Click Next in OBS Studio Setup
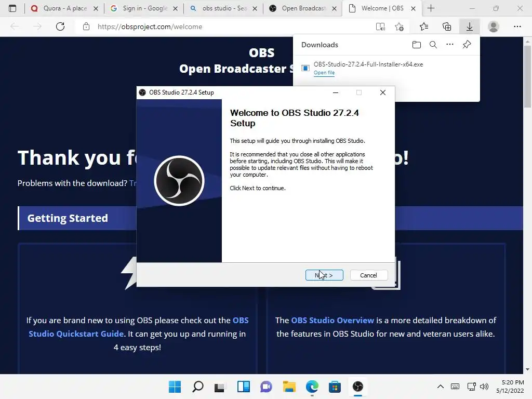Screen dimensions: 532x399 (324, 275)
